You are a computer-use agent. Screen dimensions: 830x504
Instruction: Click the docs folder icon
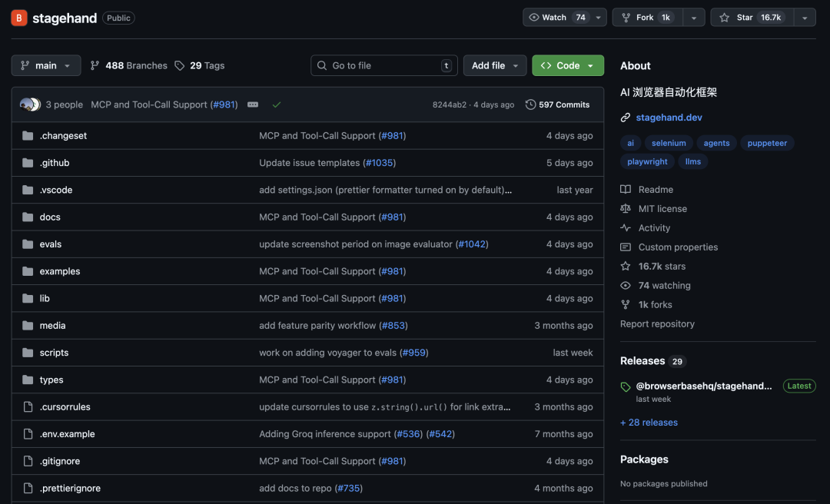28,217
